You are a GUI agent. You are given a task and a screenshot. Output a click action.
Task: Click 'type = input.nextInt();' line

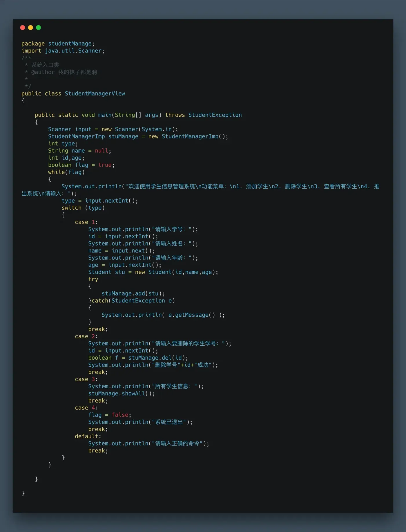click(100, 201)
